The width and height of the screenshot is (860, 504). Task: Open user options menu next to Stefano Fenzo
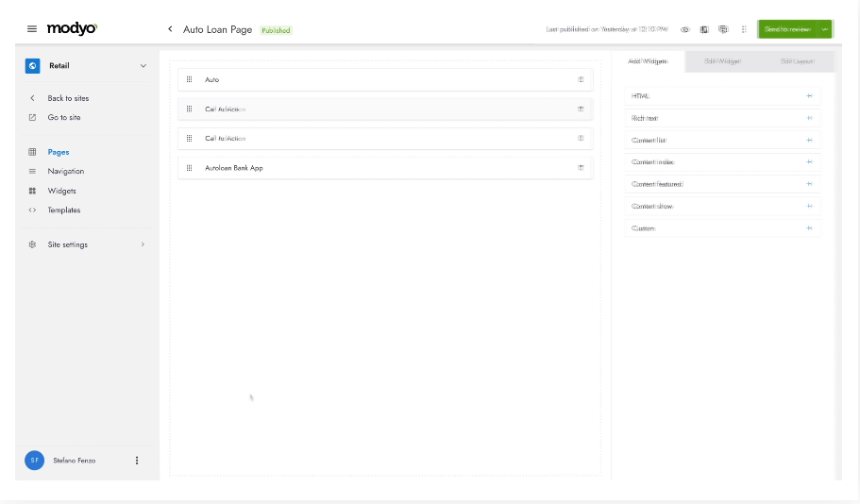(x=137, y=461)
